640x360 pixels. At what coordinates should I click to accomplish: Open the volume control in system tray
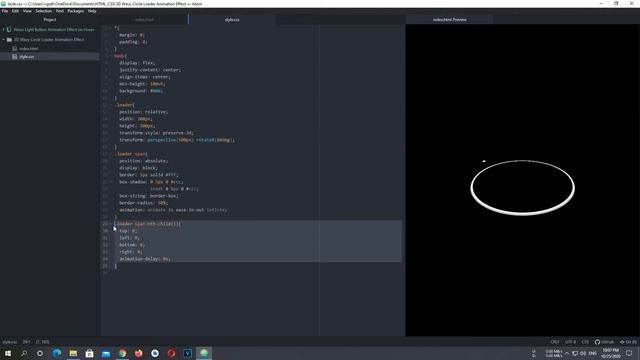(x=583, y=353)
